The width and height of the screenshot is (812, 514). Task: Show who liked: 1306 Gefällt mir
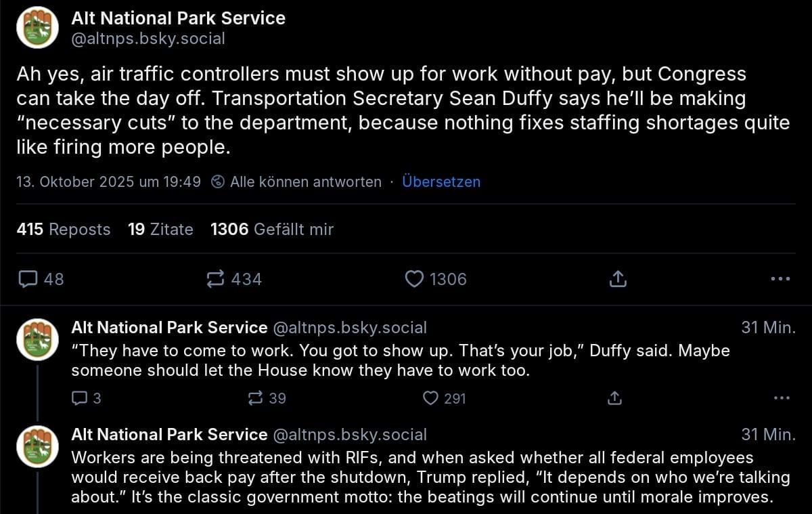272,230
